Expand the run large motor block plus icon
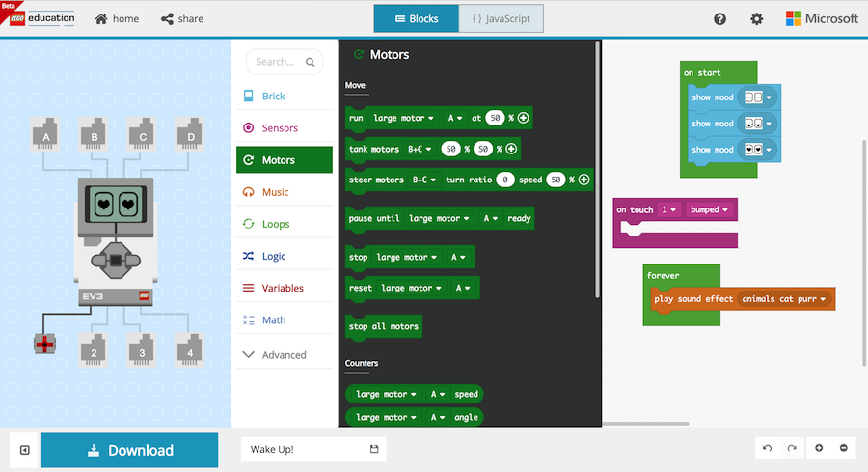This screenshot has width=868, height=472. 523,118
